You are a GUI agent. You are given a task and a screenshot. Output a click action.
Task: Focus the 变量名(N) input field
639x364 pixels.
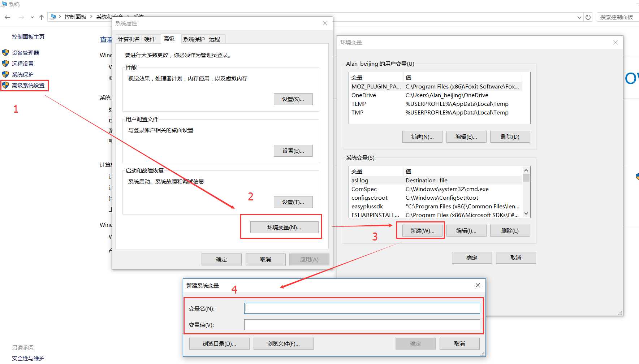tap(362, 308)
